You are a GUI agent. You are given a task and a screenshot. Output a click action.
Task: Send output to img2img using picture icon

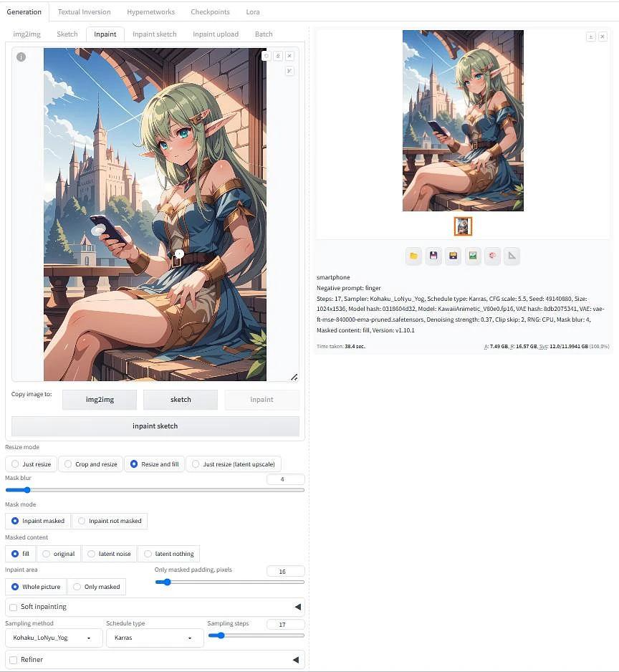472,256
